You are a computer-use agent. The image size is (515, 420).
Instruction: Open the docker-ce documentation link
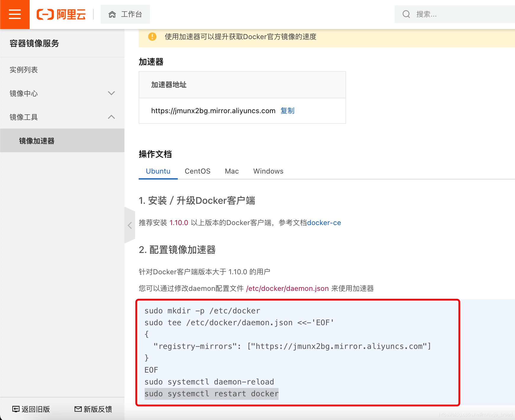tap(324, 223)
